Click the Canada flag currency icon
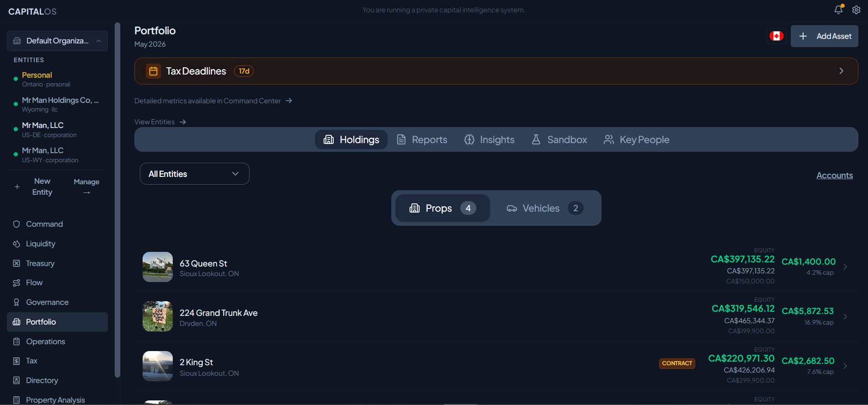This screenshot has width=868, height=405. tap(776, 36)
